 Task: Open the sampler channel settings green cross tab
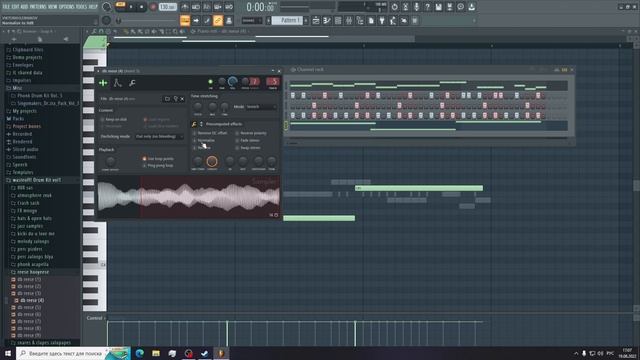(103, 83)
